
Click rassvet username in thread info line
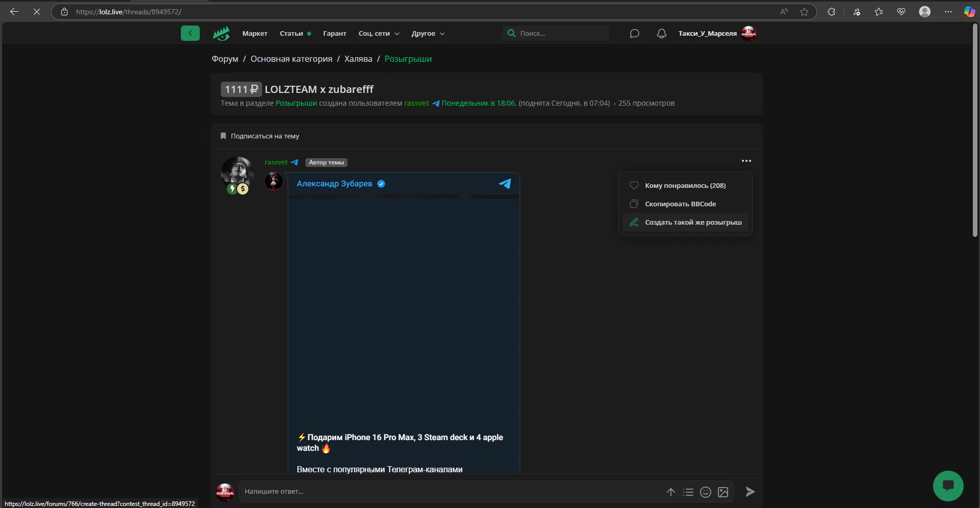(x=416, y=103)
